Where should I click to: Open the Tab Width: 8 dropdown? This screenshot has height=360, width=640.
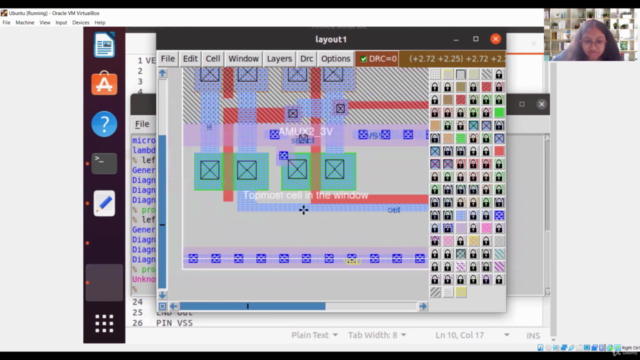click(x=377, y=335)
